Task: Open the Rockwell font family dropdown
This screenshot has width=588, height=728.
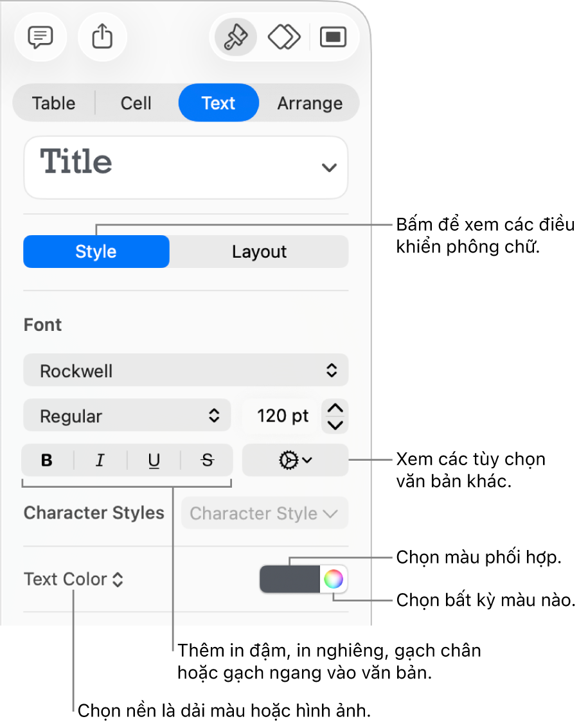Action: point(186,371)
